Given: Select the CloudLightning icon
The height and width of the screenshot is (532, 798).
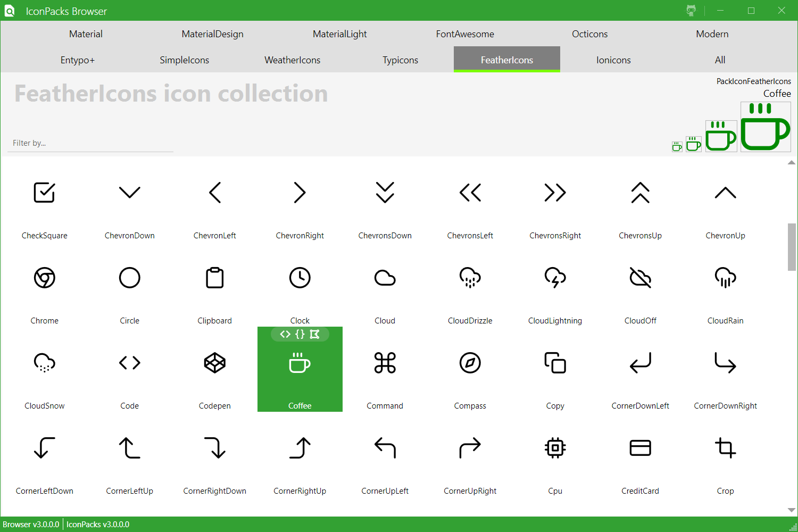Looking at the screenshot, I should tap(555, 277).
